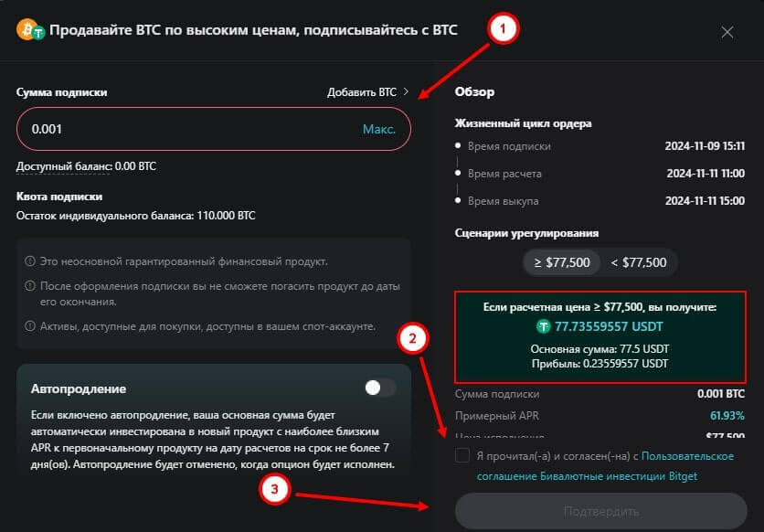This screenshot has height=532, width=764.
Task: Click the green Tether USDT icon
Action: tap(545, 325)
